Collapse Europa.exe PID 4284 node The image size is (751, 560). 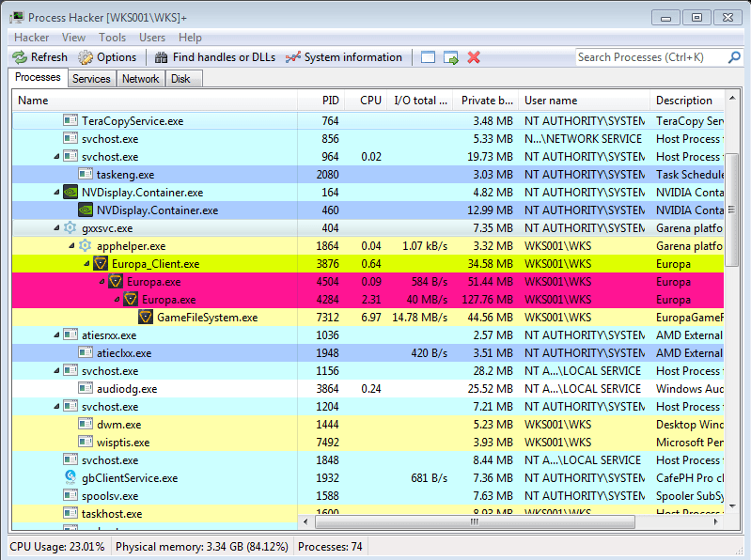117,300
